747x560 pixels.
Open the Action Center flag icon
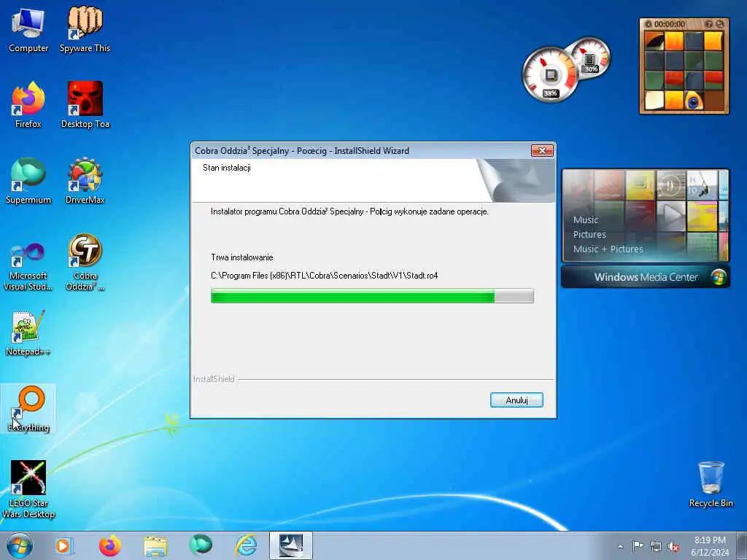coord(638,546)
